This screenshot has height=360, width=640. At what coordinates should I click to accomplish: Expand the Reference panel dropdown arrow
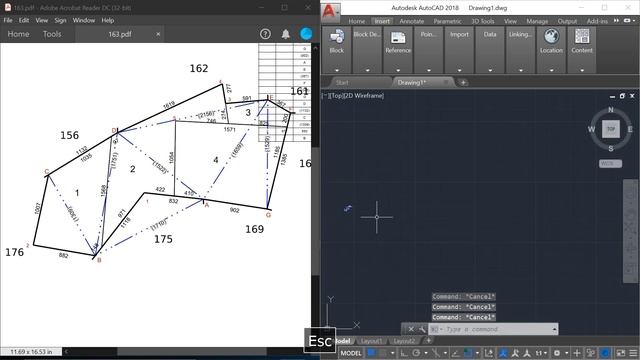click(x=398, y=70)
